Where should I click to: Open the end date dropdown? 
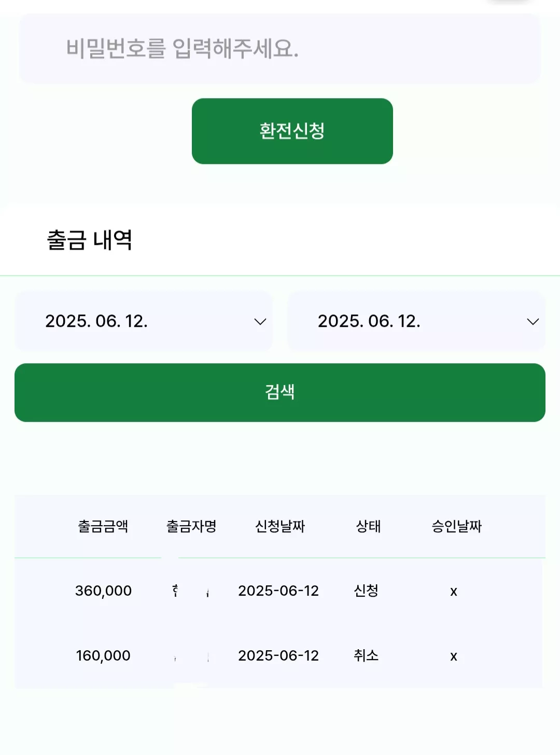tap(416, 321)
